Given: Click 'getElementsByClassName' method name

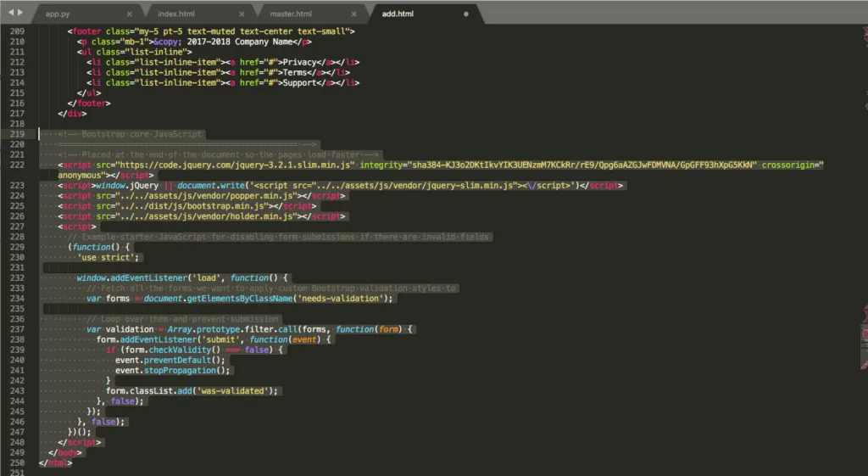Looking at the screenshot, I should (240, 298).
